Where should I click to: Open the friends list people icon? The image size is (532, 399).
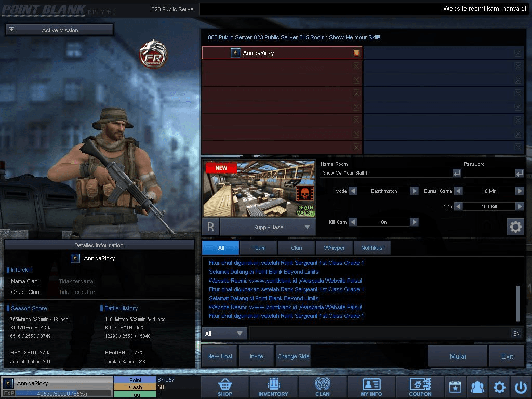tap(477, 387)
